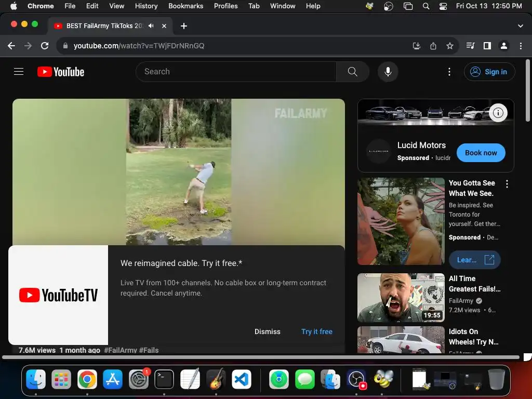Go back with the browser back arrow
Image resolution: width=532 pixels, height=399 pixels.
[x=11, y=46]
